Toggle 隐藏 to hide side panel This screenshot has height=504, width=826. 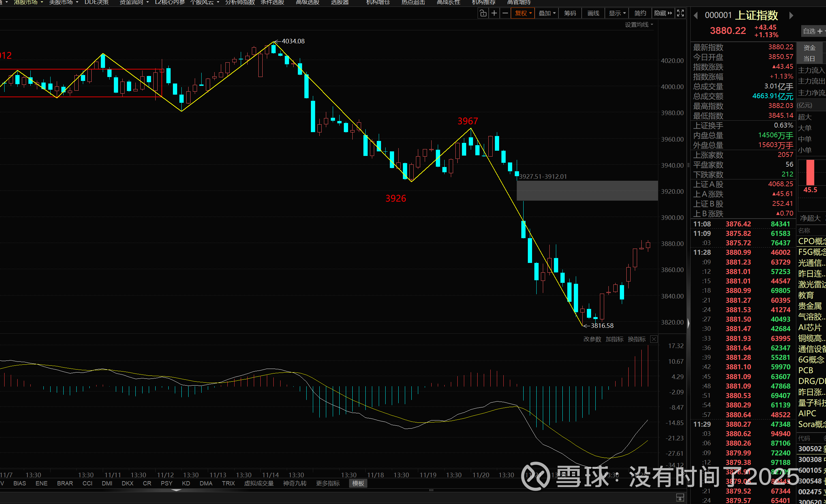tap(663, 13)
